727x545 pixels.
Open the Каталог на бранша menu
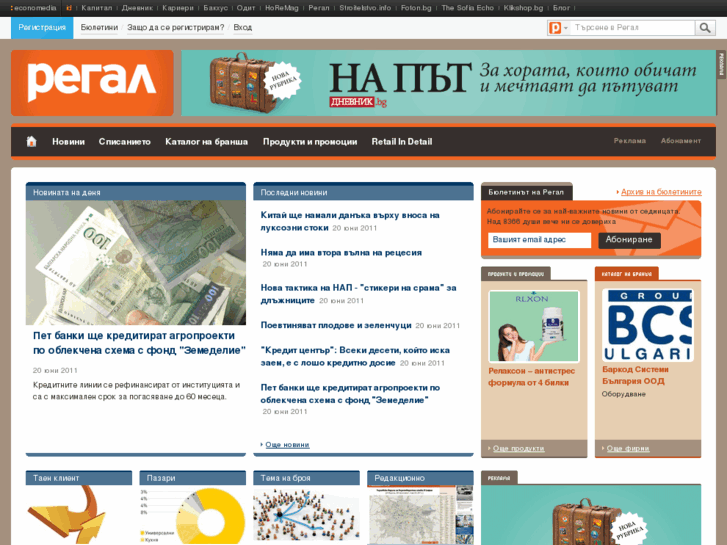click(206, 142)
